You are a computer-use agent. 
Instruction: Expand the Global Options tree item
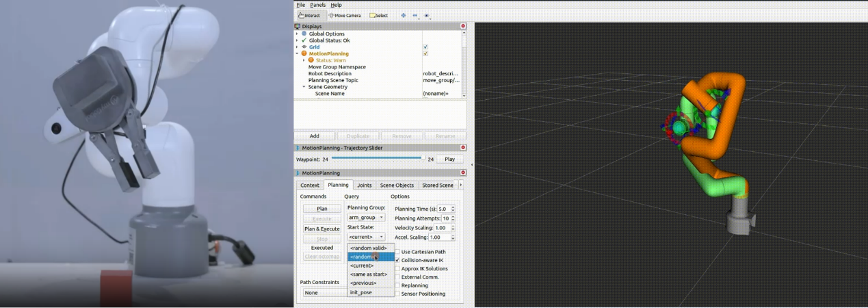tap(297, 34)
